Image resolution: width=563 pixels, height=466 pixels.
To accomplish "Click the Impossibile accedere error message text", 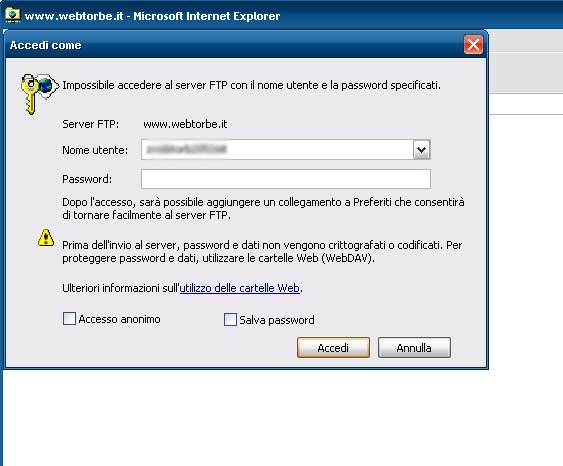I will [x=251, y=85].
